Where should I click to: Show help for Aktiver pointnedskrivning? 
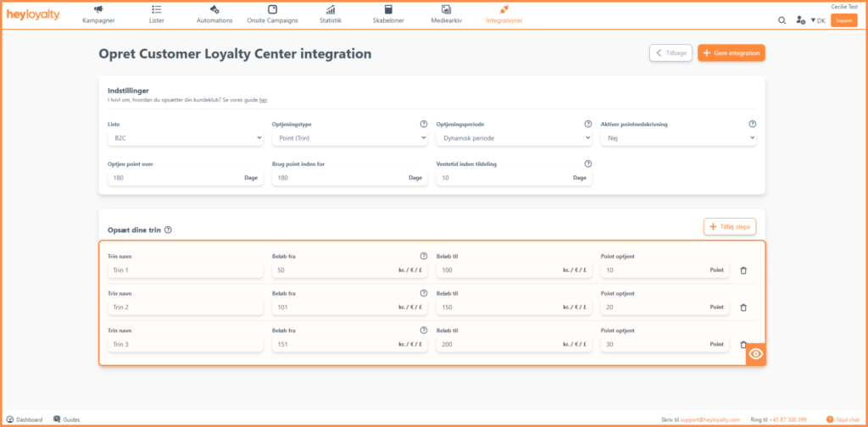753,124
